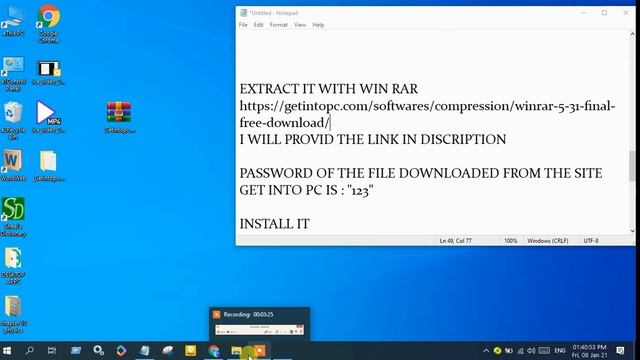
Task: Open Google Chrome desktop shortcut
Action: click(49, 23)
